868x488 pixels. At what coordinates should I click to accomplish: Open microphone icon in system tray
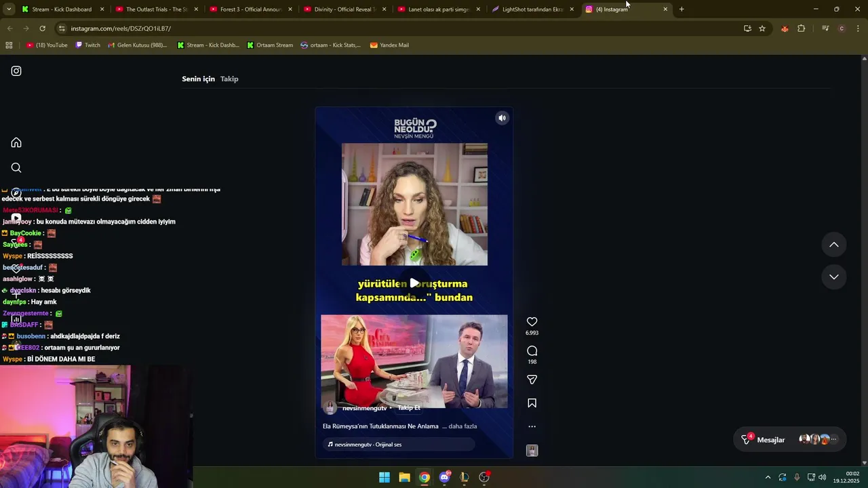[797, 477]
